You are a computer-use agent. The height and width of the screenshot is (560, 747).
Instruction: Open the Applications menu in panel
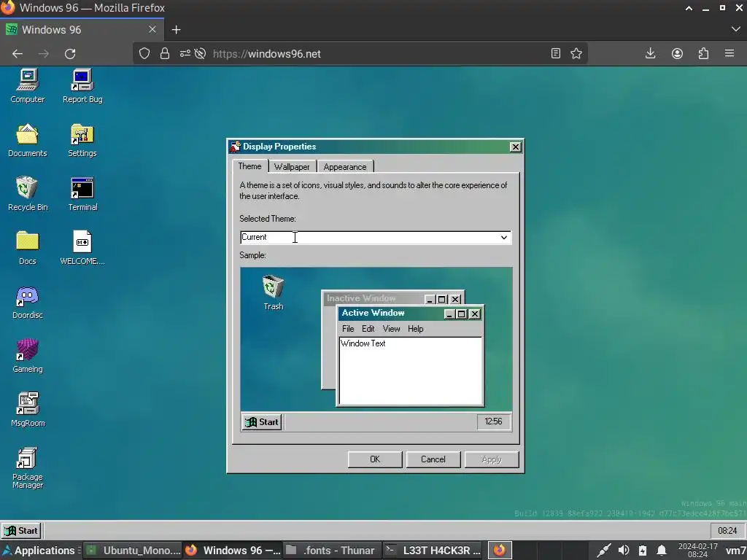pos(39,551)
